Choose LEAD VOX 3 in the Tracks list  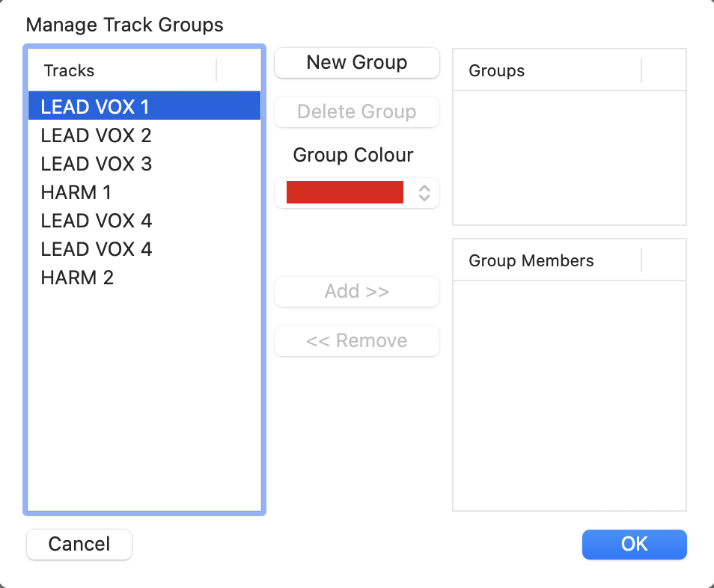click(97, 164)
